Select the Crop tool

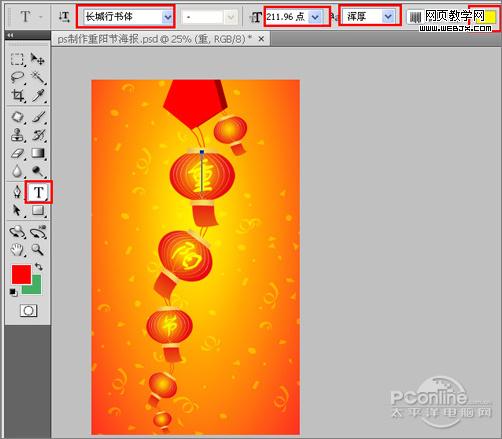tap(17, 96)
